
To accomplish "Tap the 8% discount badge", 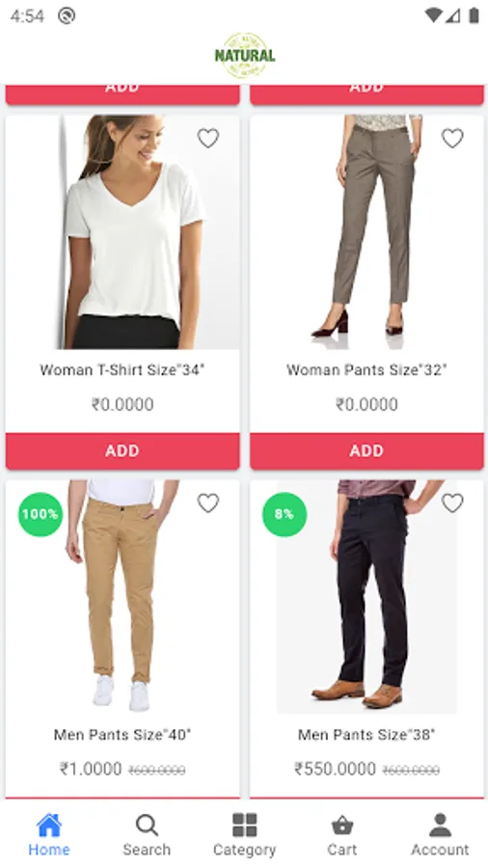I will coord(285,514).
